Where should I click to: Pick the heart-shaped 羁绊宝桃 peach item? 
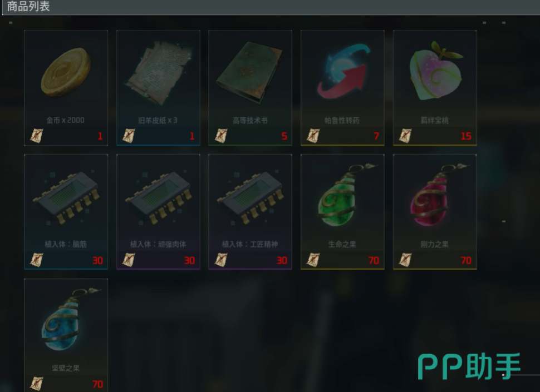tap(435, 71)
